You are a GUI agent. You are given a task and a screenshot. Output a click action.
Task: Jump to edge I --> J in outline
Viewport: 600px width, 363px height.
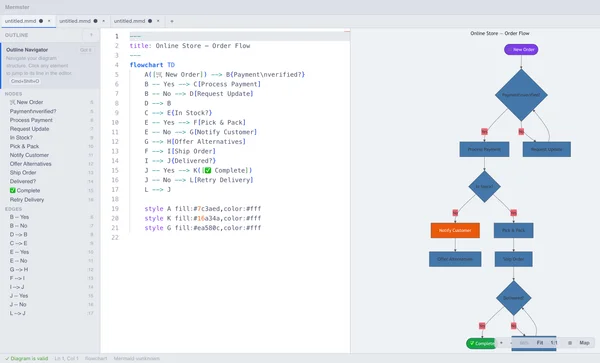pos(51,287)
